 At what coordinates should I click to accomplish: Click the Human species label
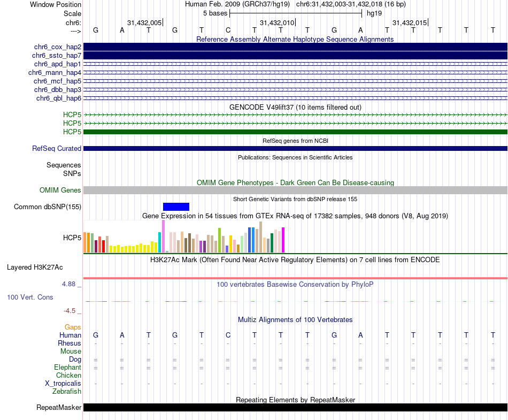pyautogui.click(x=70, y=335)
